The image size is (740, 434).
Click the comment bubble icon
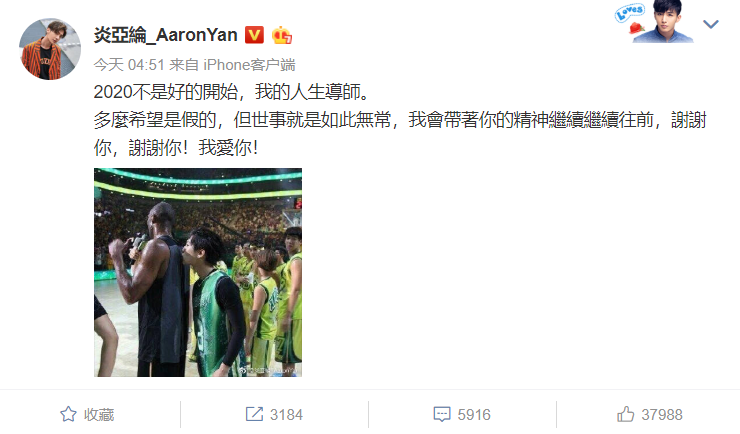442,414
